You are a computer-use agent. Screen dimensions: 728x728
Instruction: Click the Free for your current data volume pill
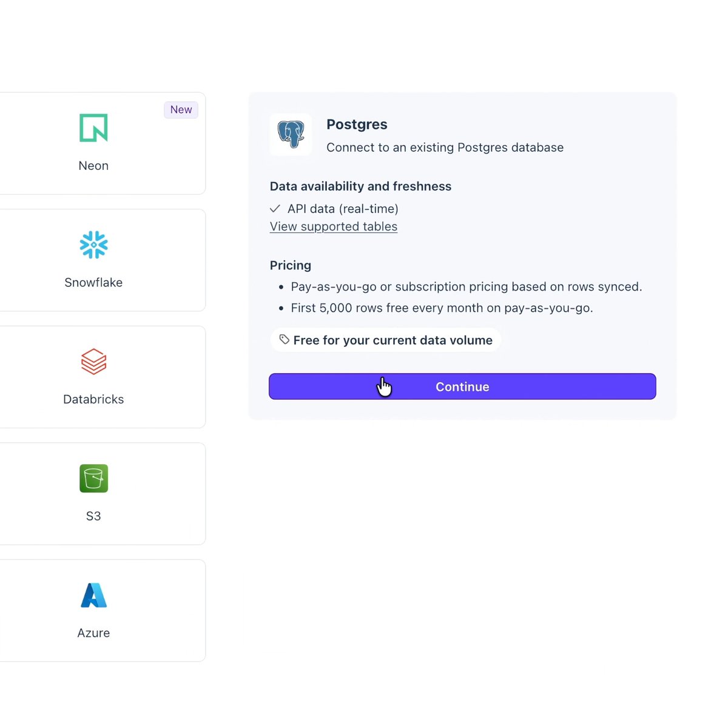click(x=385, y=340)
